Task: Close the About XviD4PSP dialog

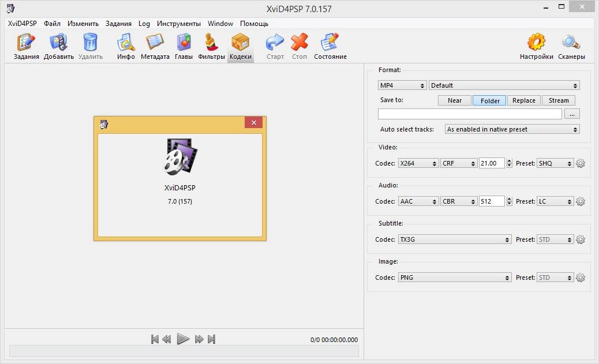Action: point(254,123)
